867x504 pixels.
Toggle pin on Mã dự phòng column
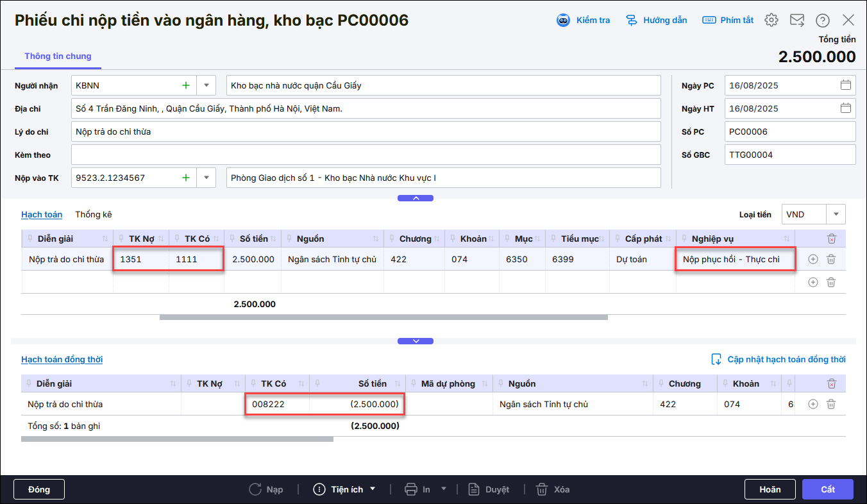414,384
